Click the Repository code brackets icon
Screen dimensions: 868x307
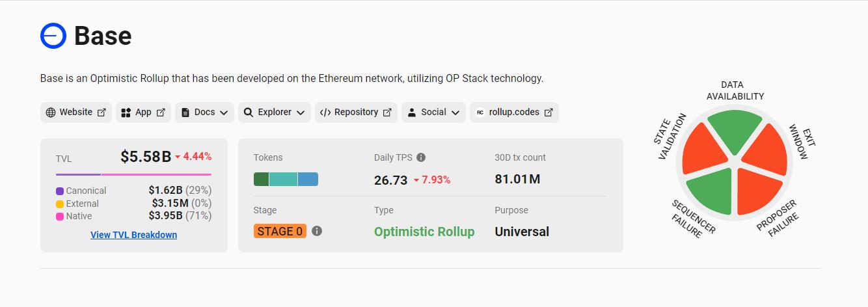[x=325, y=113]
